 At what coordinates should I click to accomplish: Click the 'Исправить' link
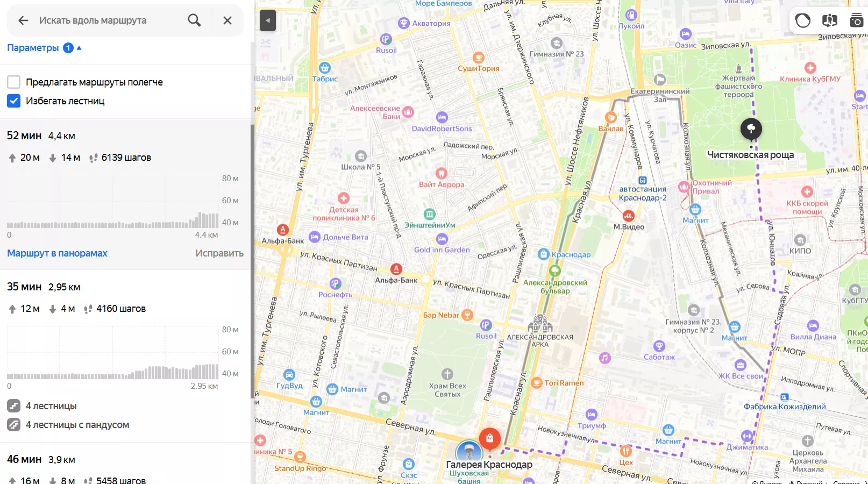[x=219, y=253]
